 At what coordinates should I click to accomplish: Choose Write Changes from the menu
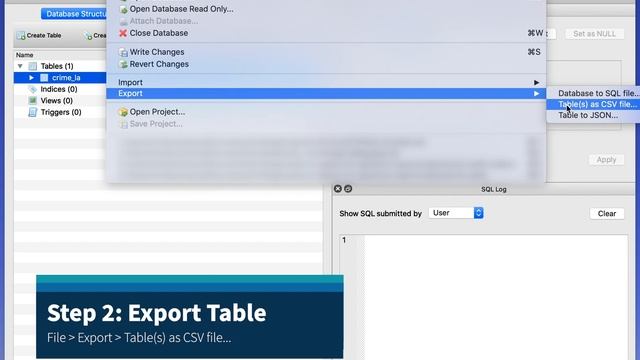[157, 52]
